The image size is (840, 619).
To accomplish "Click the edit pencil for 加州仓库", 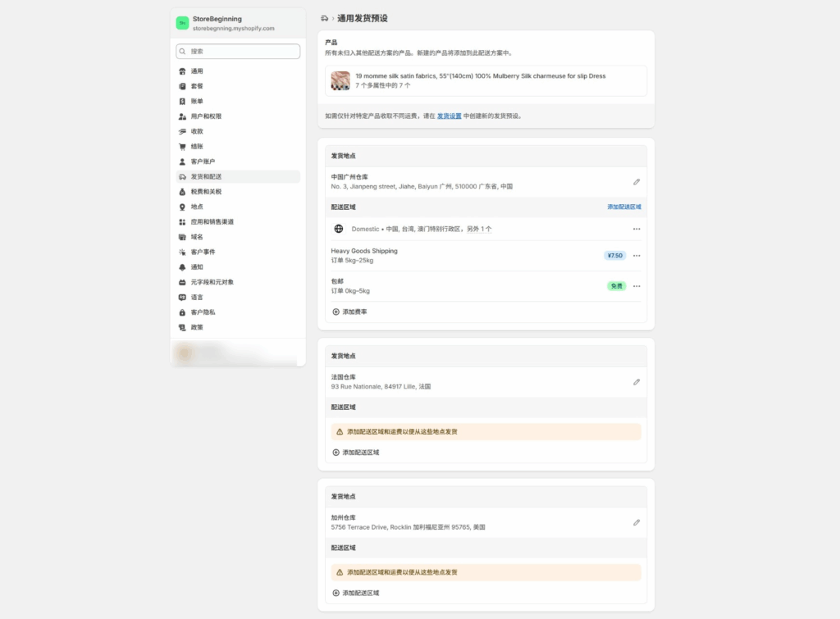I will 637,522.
